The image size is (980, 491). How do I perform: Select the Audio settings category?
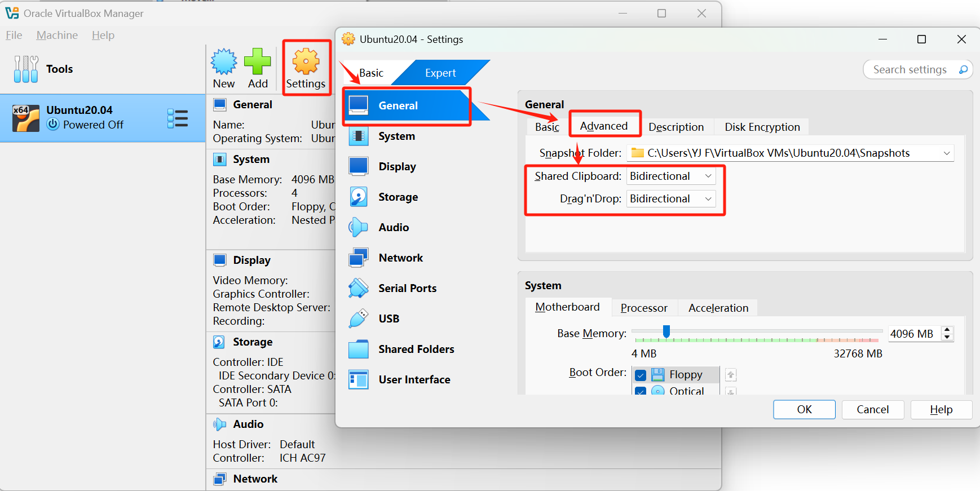click(x=393, y=228)
